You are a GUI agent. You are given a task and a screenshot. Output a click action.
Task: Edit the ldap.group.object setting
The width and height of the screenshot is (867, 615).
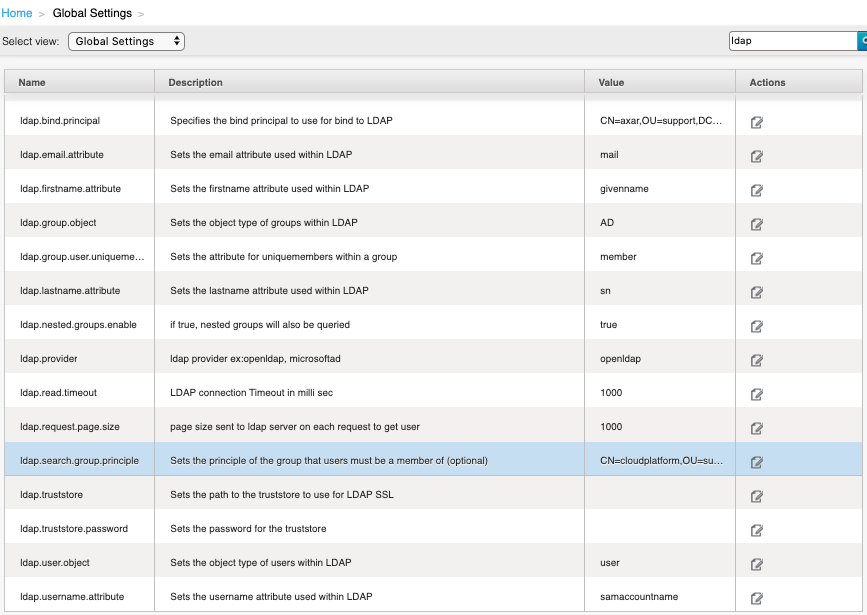tap(756, 225)
